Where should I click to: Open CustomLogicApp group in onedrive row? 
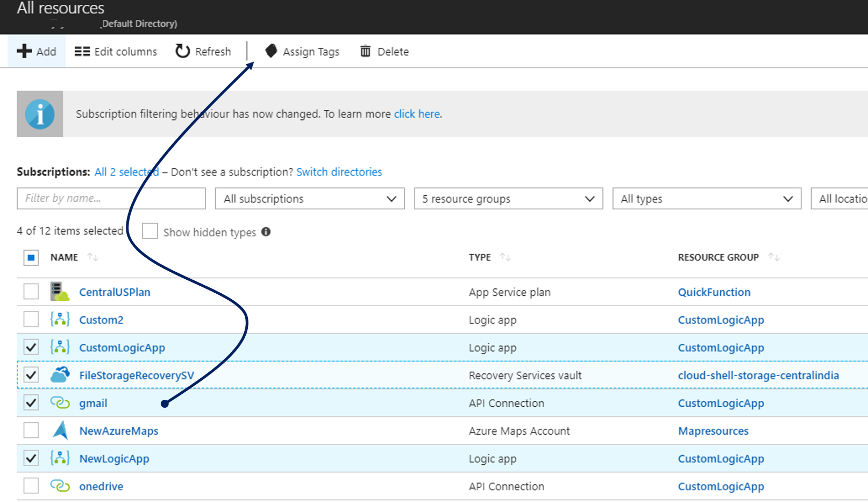tap(721, 486)
